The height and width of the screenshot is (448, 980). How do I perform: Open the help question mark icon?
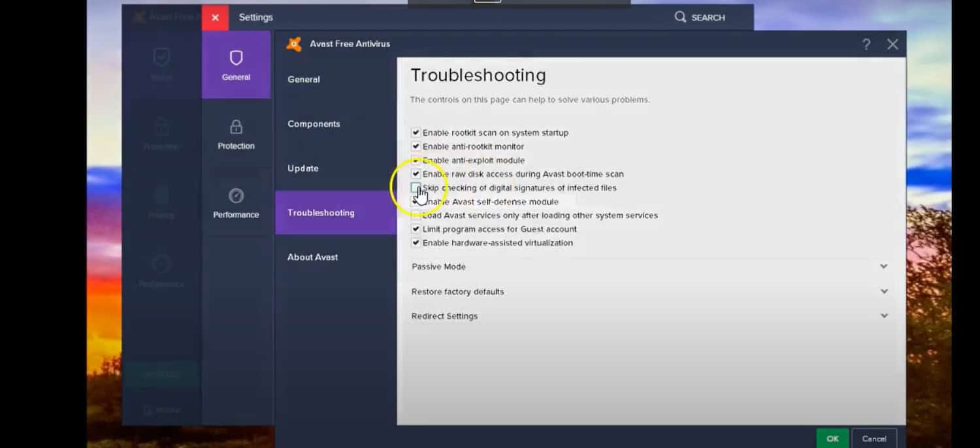(x=866, y=44)
